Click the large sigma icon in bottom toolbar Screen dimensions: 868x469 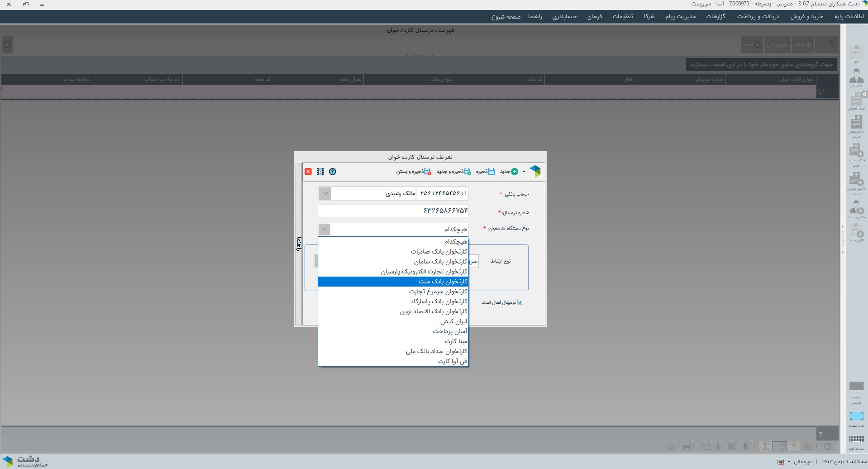[765, 446]
